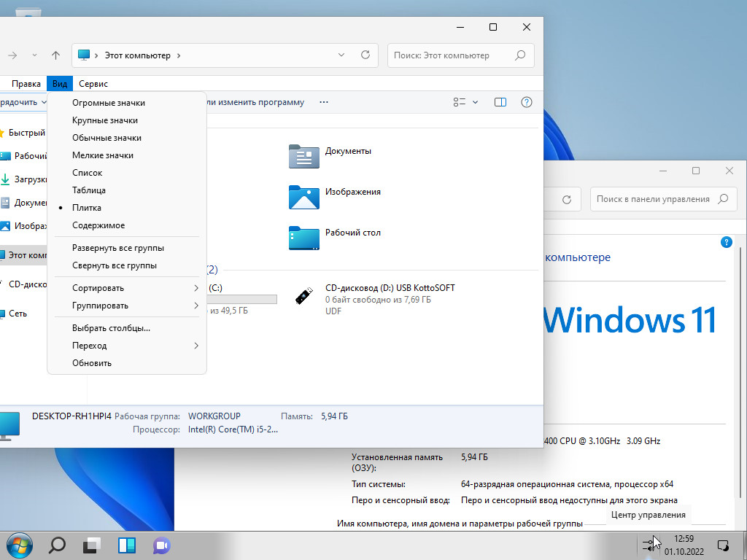Open taskbar search
The image size is (747, 560).
point(57,545)
